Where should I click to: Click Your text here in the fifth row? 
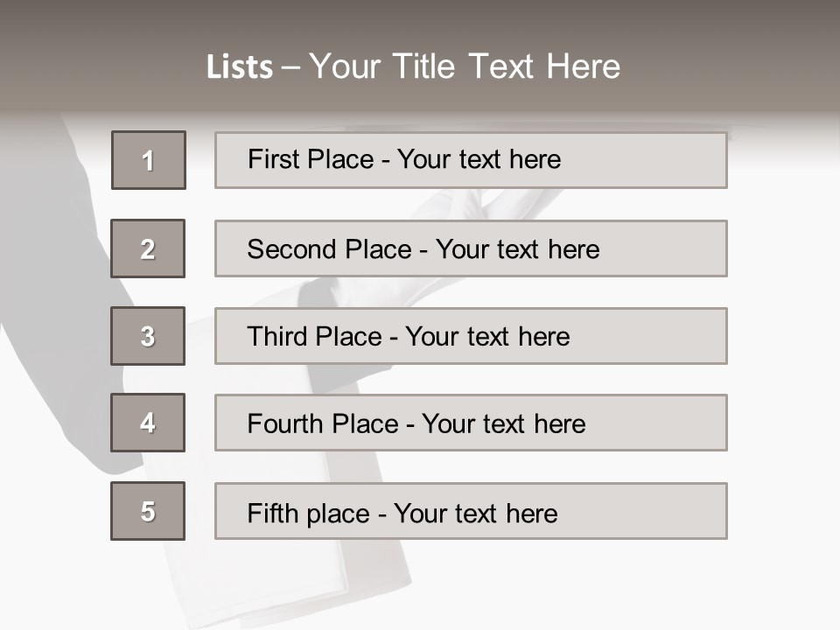pos(475,513)
